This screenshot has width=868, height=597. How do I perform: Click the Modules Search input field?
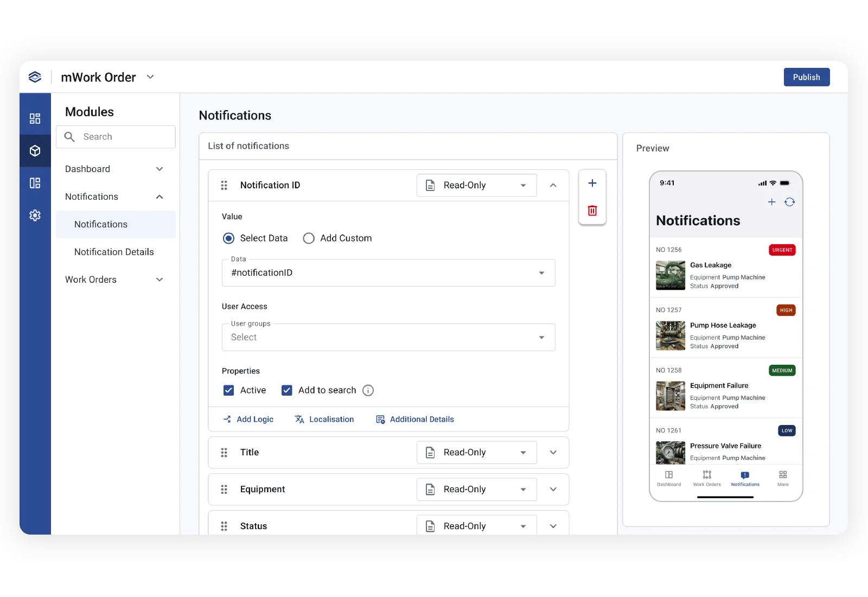116,137
